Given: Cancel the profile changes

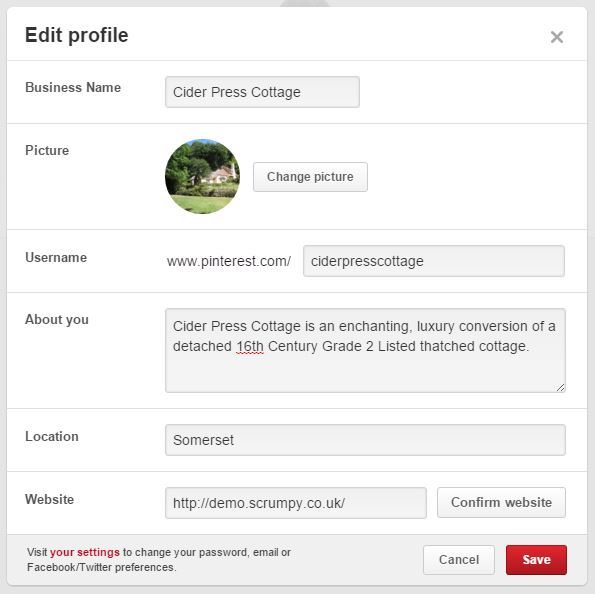Looking at the screenshot, I should click(459, 560).
